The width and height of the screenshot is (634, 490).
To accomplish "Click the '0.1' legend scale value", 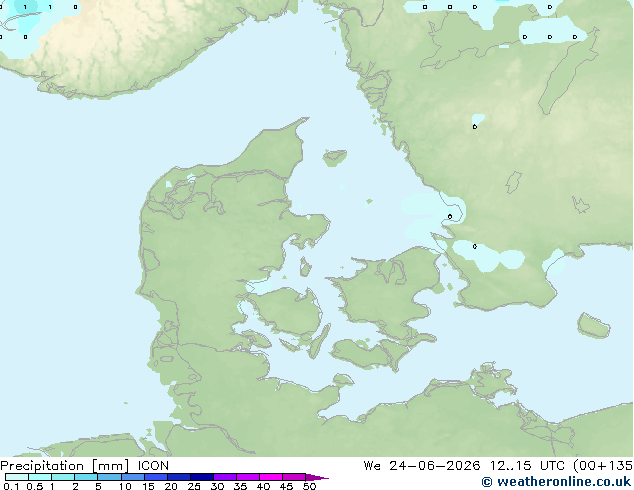I will (11, 486).
